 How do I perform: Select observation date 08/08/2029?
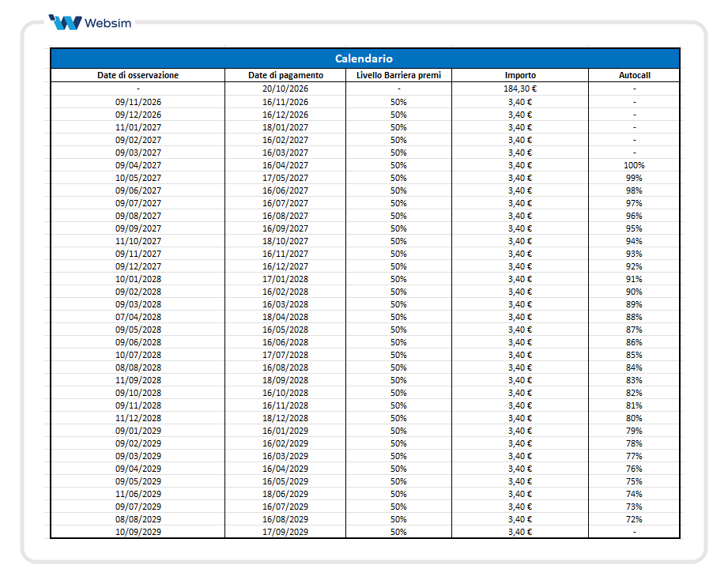(138, 519)
